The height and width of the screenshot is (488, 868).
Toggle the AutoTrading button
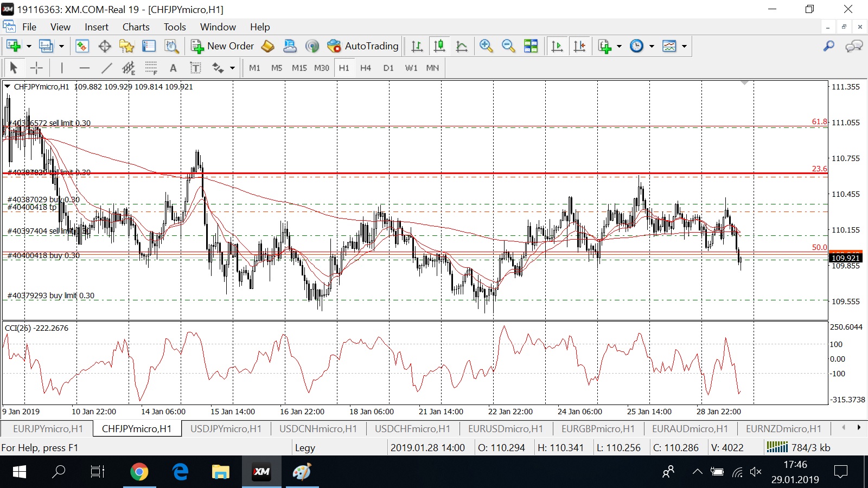click(x=363, y=46)
